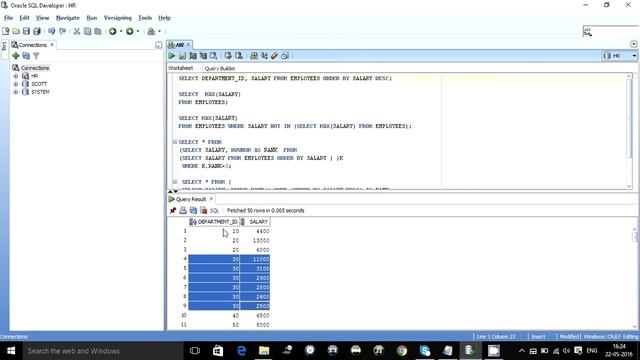Print the query result grid
The image size is (640, 360).
tap(183, 211)
